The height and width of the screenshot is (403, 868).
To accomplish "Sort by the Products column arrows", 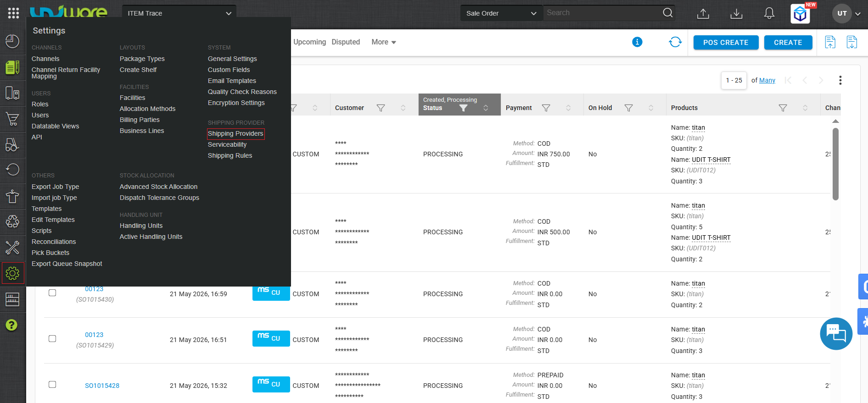I will pos(805,108).
